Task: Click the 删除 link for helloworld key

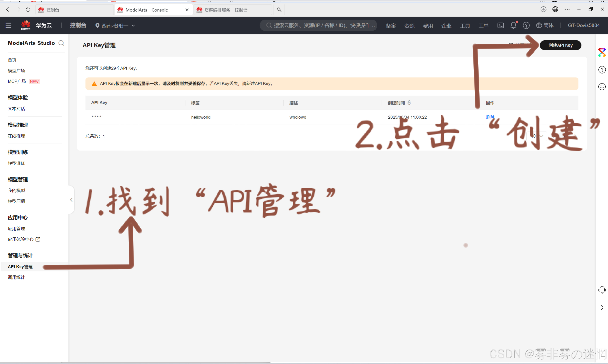Action: coord(490,117)
